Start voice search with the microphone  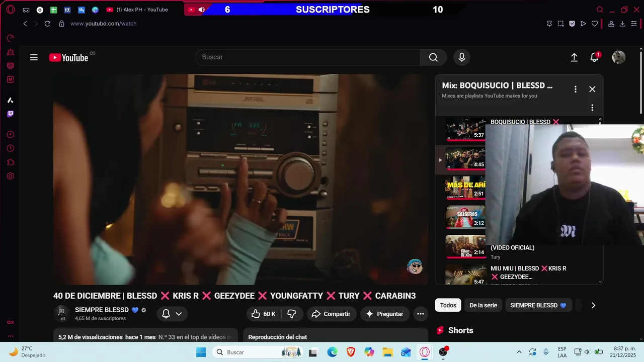pos(462,57)
